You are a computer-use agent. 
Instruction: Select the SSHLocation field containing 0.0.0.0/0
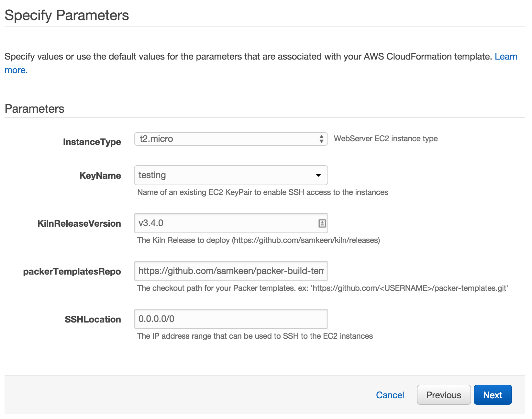(231, 319)
